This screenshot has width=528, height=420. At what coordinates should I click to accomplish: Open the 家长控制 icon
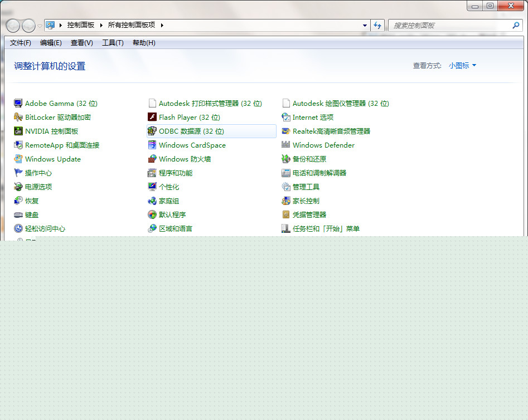tap(286, 201)
